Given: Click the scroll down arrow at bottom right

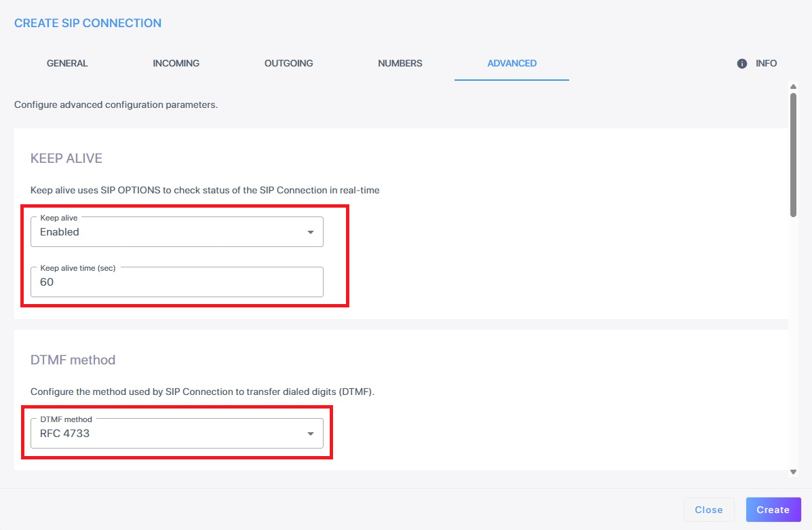Looking at the screenshot, I should pyautogui.click(x=793, y=472).
